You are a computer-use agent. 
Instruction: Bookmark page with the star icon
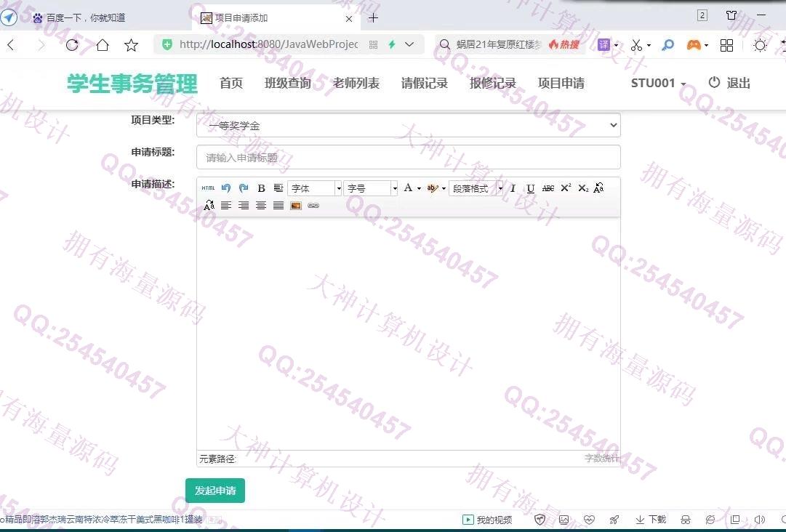coord(132,45)
